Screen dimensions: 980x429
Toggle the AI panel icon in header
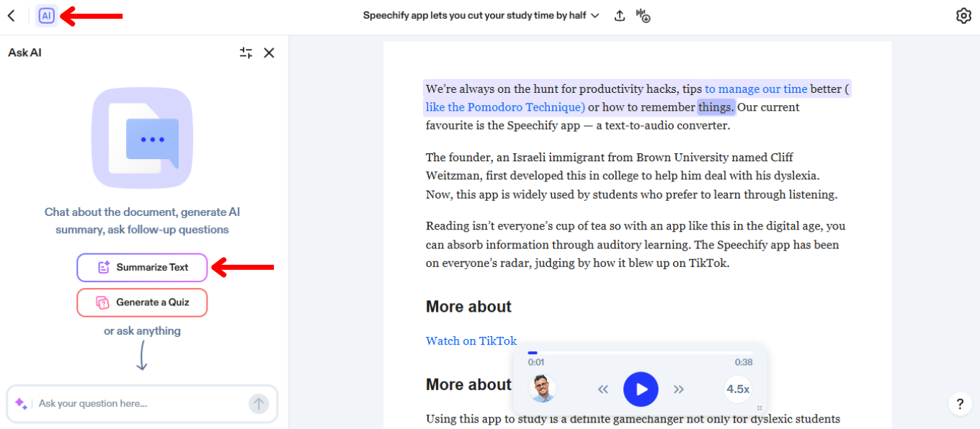pyautogui.click(x=47, y=16)
